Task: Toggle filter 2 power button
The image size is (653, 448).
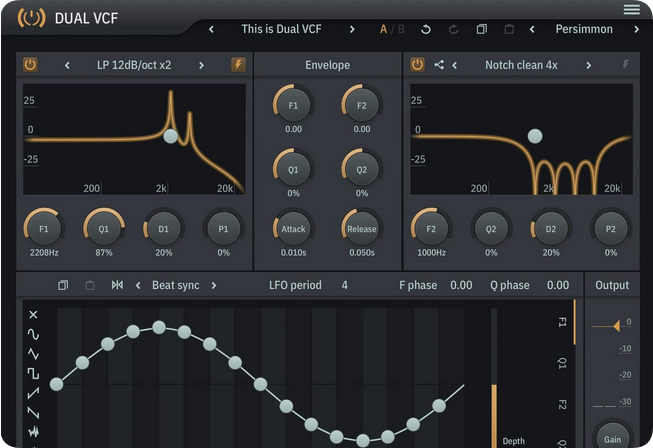Action: pyautogui.click(x=417, y=65)
